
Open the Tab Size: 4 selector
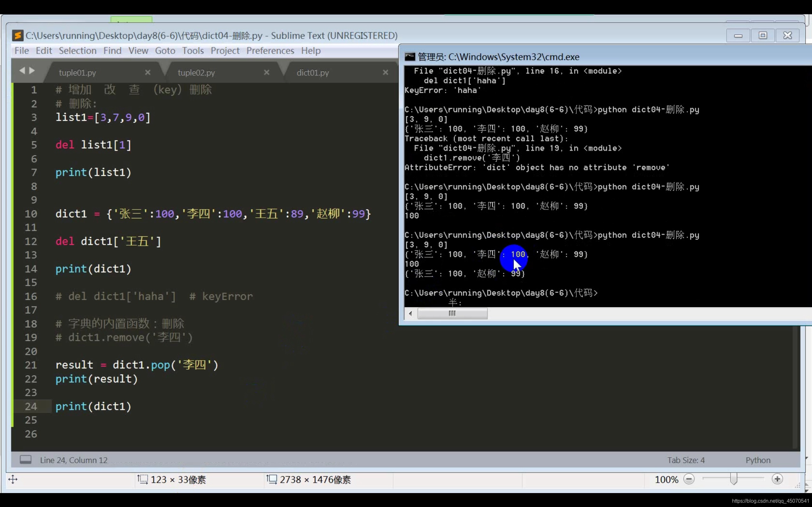coord(686,460)
